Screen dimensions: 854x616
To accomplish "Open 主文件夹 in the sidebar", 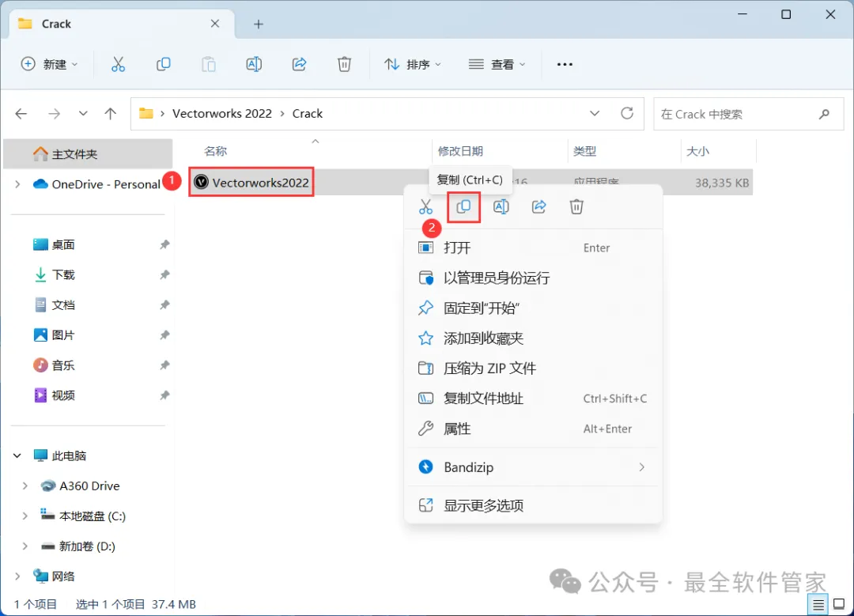I will [x=89, y=154].
